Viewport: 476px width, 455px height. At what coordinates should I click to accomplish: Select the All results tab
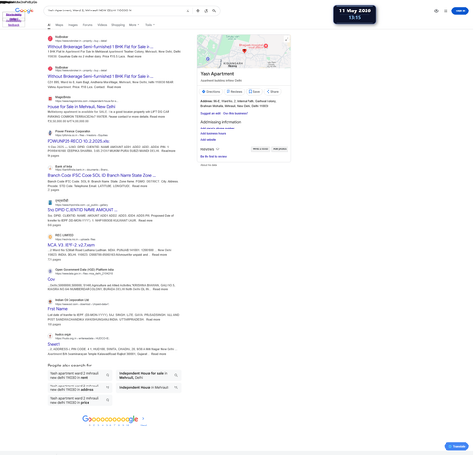[50, 25]
